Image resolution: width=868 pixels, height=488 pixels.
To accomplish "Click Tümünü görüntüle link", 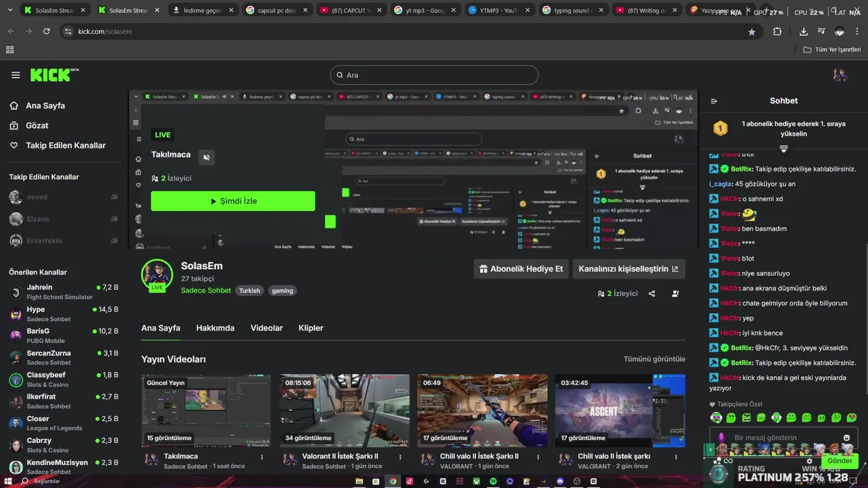I will (654, 359).
